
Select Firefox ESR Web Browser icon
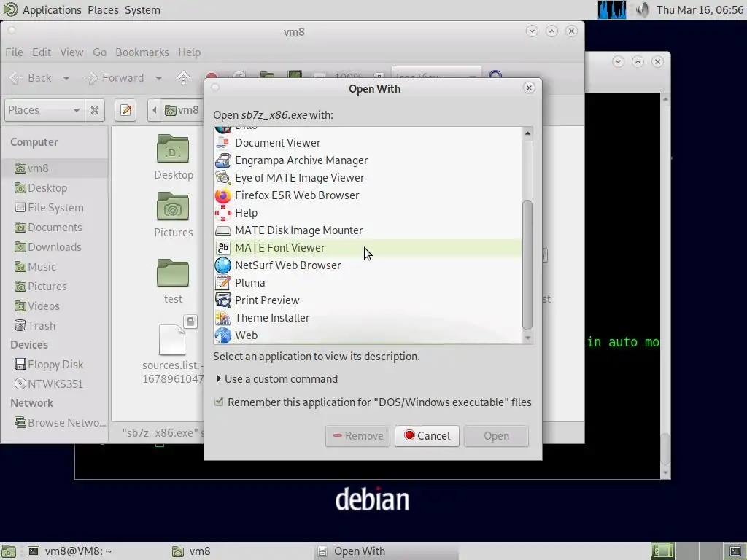[222, 195]
